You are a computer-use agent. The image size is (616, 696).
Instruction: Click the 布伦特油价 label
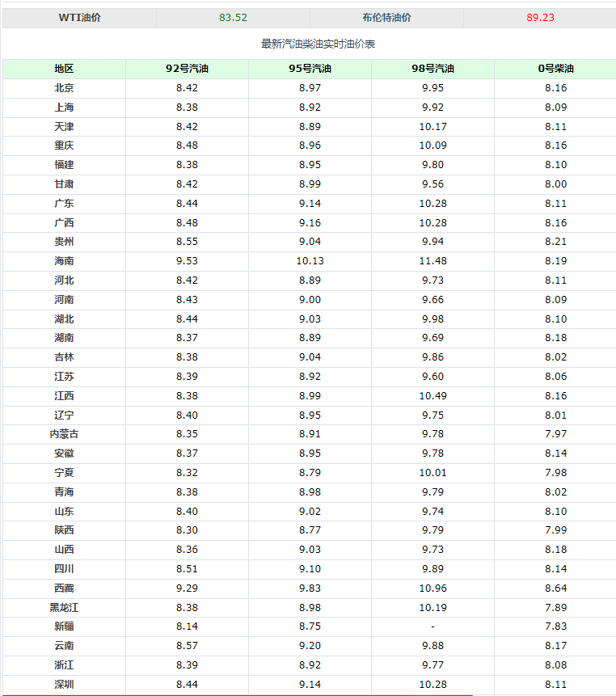386,18
